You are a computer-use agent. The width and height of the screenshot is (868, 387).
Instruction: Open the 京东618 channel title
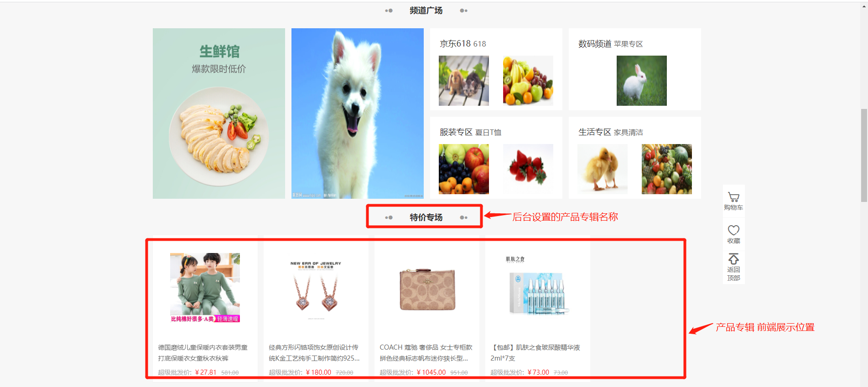point(463,44)
